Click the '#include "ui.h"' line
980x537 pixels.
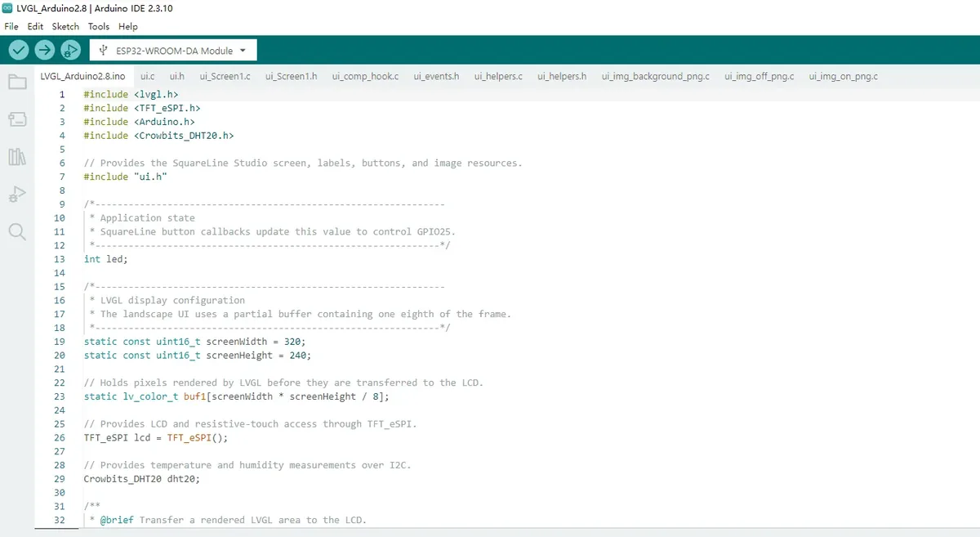125,177
